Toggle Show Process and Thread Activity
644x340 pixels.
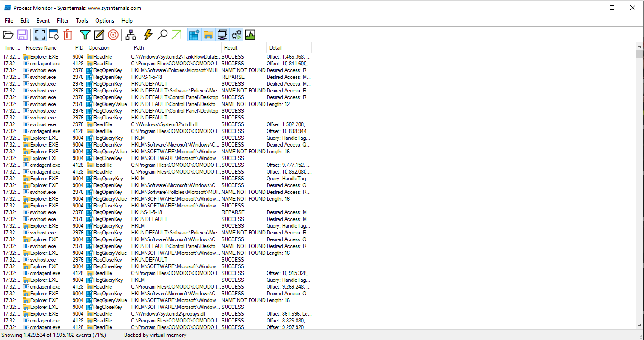pos(236,35)
